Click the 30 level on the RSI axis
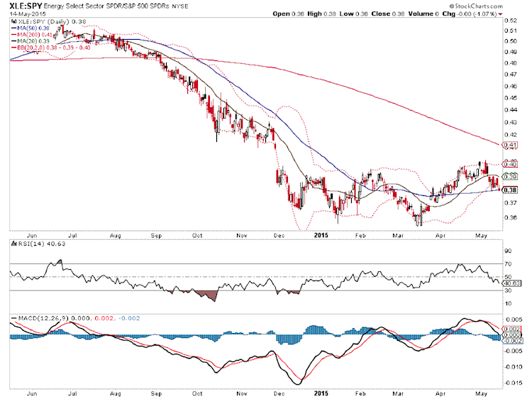The width and height of the screenshot is (532, 399). tap(508, 290)
